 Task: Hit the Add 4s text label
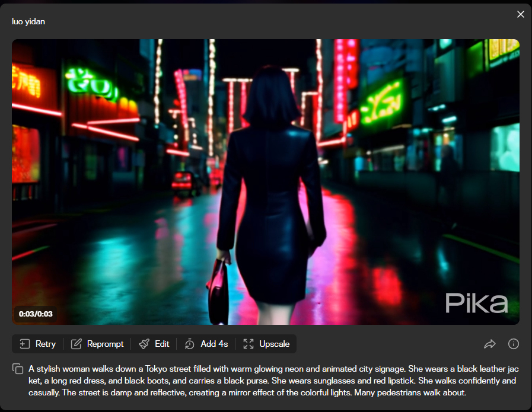pyautogui.click(x=214, y=344)
